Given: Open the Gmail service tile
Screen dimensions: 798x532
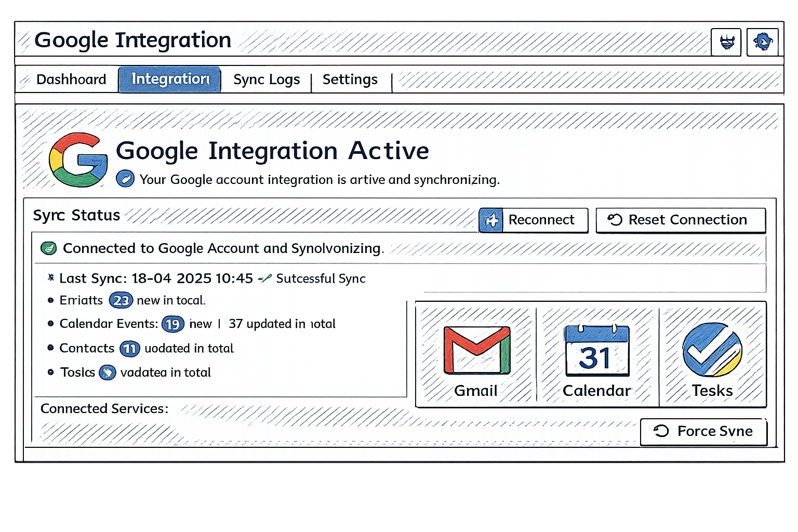Looking at the screenshot, I should tap(476, 354).
